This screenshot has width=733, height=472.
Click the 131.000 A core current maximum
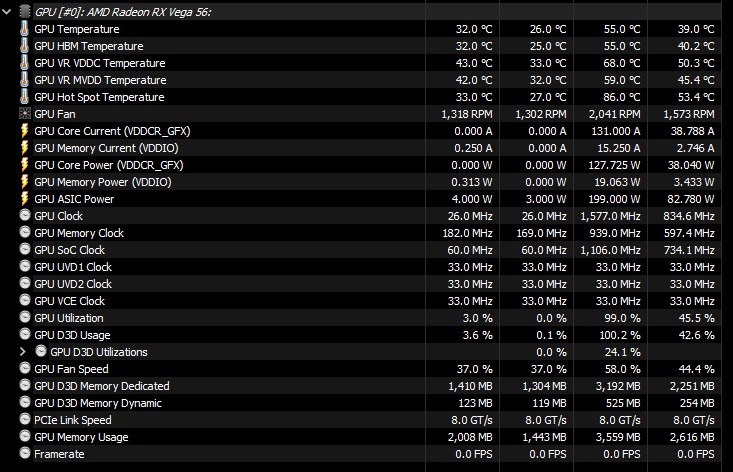(x=616, y=131)
